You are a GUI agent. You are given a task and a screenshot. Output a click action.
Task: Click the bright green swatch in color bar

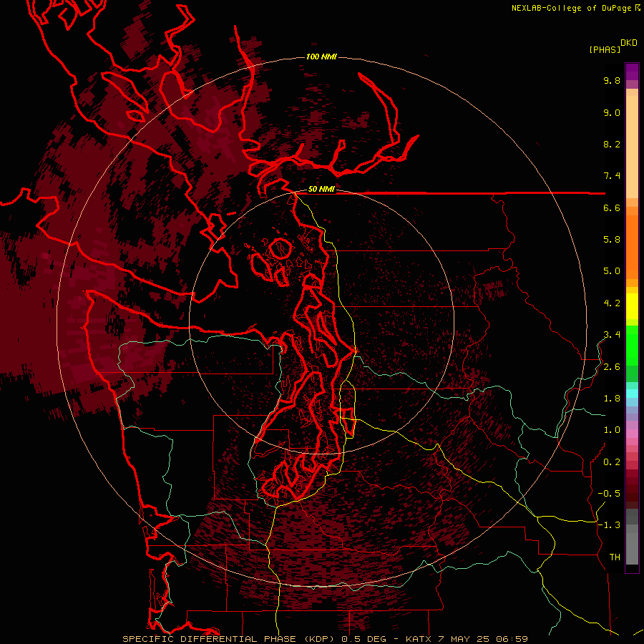[x=632, y=345]
